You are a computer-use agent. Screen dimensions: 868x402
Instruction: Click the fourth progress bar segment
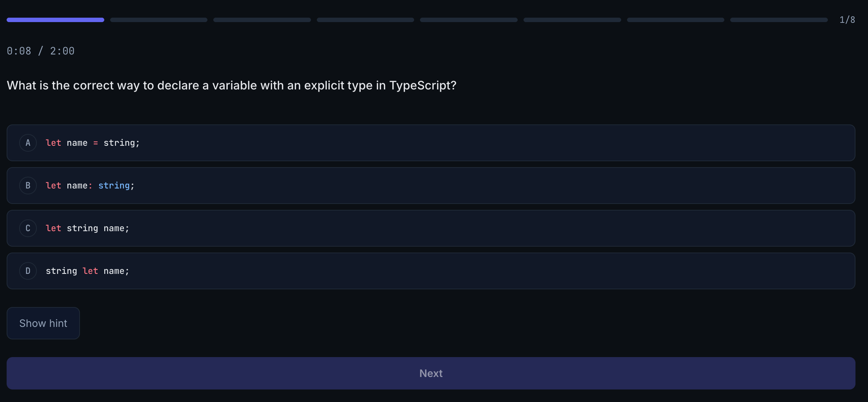365,20
